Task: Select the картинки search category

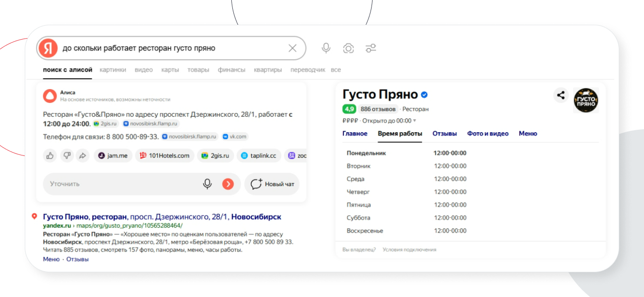Action: (112, 70)
